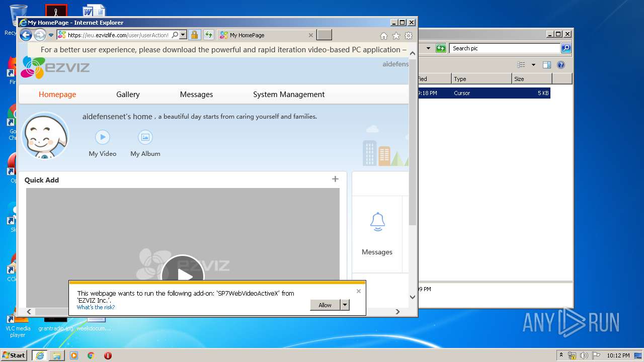The width and height of the screenshot is (644, 362).
Task: Click Opera taskbar icon
Action: pos(108,355)
